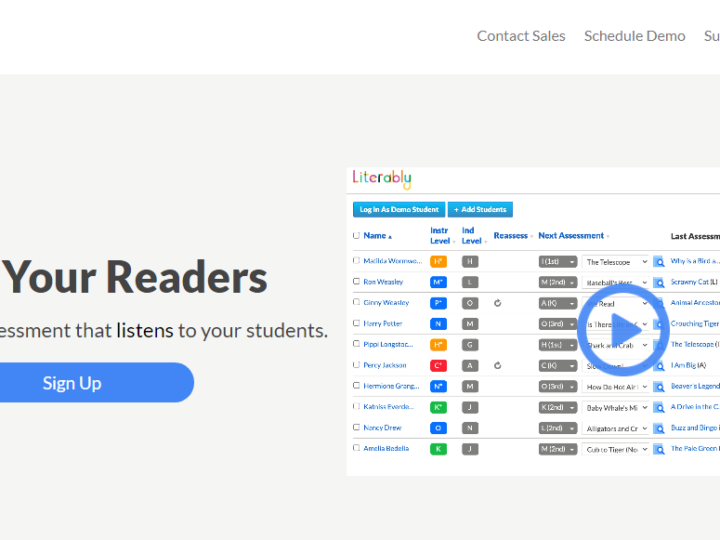Click the reassess icon for Percy Jackson
The image size is (720, 540).
point(497,366)
